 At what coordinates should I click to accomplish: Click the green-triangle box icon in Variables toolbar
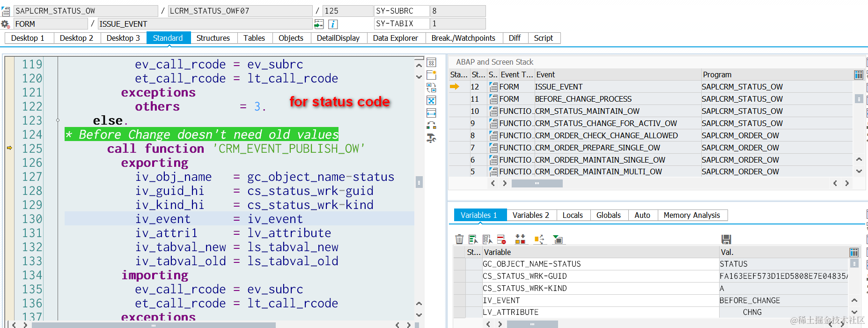558,239
